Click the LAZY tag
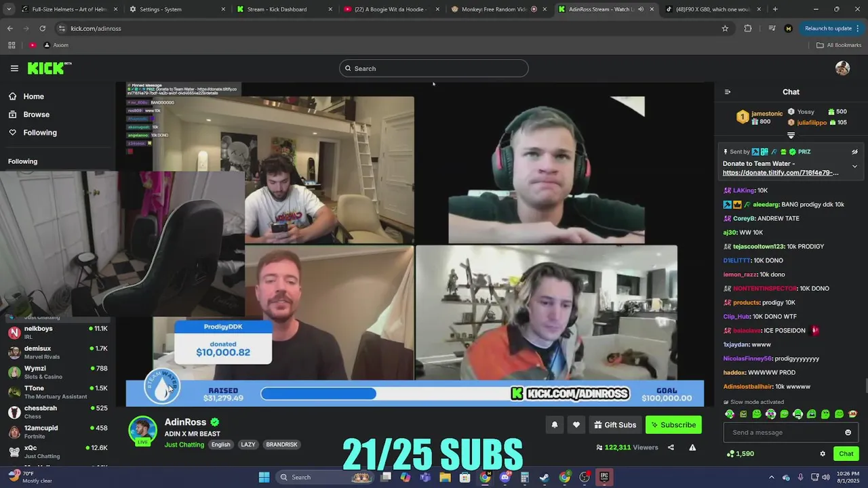868x488 pixels. pyautogui.click(x=248, y=445)
